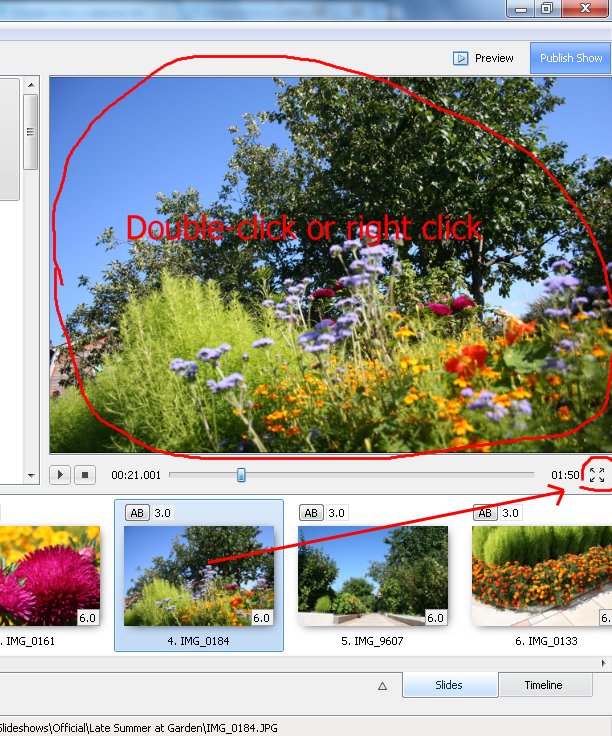Click transition duration 3.0 above IMG_0184
This screenshot has height=736, width=612.
point(162,513)
